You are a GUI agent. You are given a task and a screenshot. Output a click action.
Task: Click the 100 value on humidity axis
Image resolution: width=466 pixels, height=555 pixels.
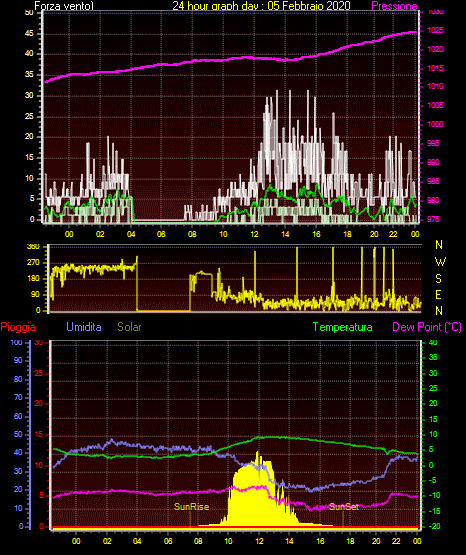coord(17,342)
